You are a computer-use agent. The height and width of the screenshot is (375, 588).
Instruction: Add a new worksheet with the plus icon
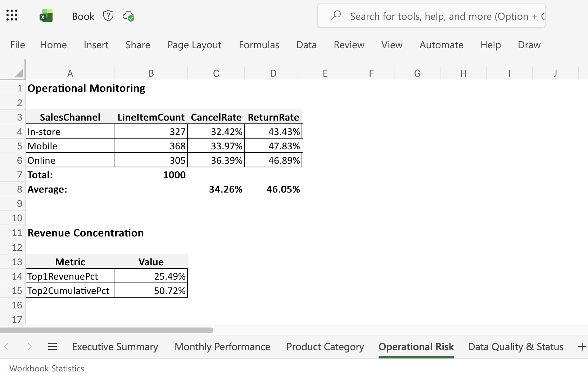[x=582, y=347]
